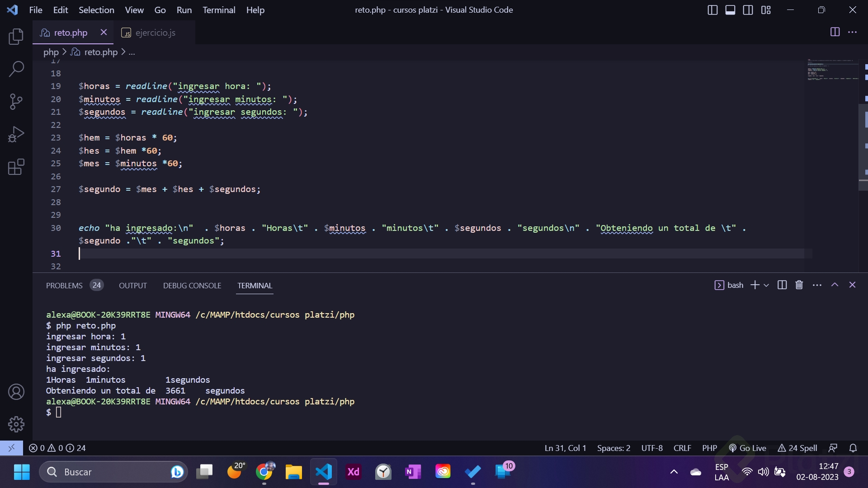Create a new terminal with plus icon
The image size is (868, 488).
point(755,285)
